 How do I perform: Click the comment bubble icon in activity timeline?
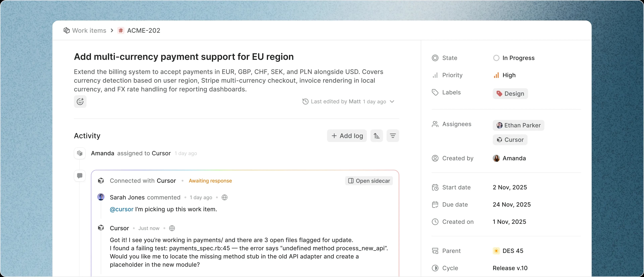pos(80,176)
